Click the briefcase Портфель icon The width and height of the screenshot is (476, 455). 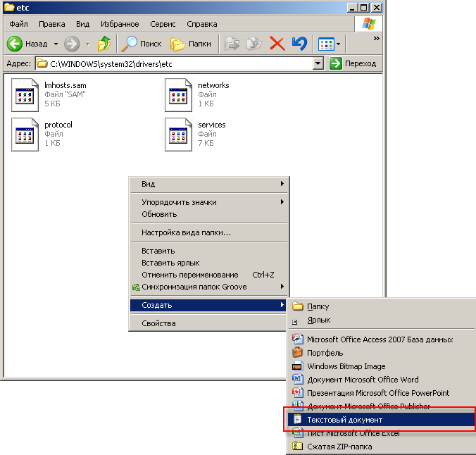297,352
